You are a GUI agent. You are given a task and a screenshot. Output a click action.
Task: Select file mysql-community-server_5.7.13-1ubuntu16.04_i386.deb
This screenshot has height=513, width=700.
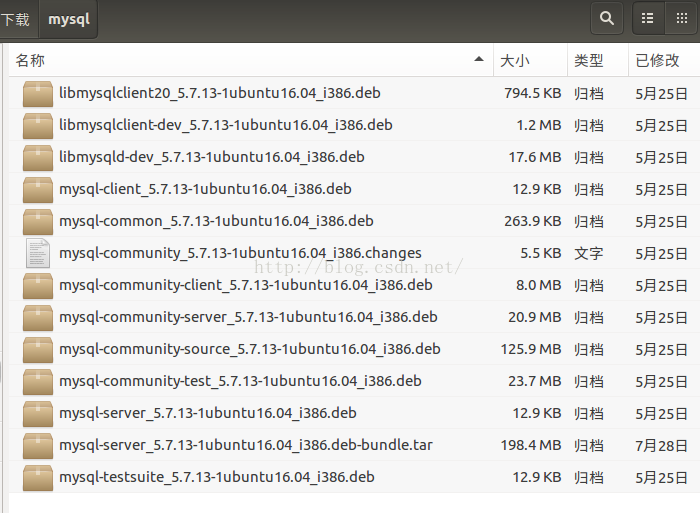click(x=248, y=317)
